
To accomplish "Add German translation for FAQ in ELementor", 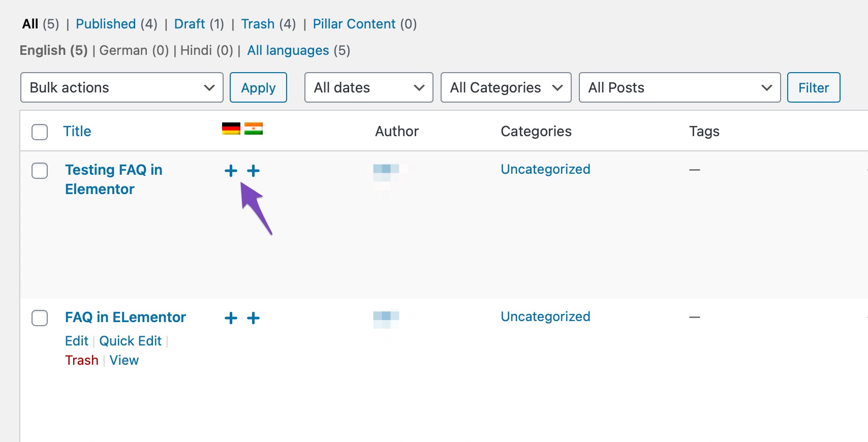I will 231,318.
